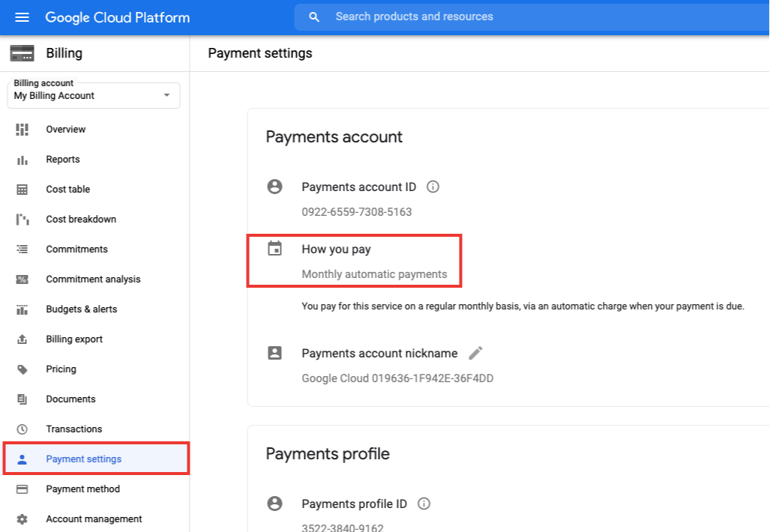The height and width of the screenshot is (532, 770).
Task: Go to Reports
Action: coord(63,160)
